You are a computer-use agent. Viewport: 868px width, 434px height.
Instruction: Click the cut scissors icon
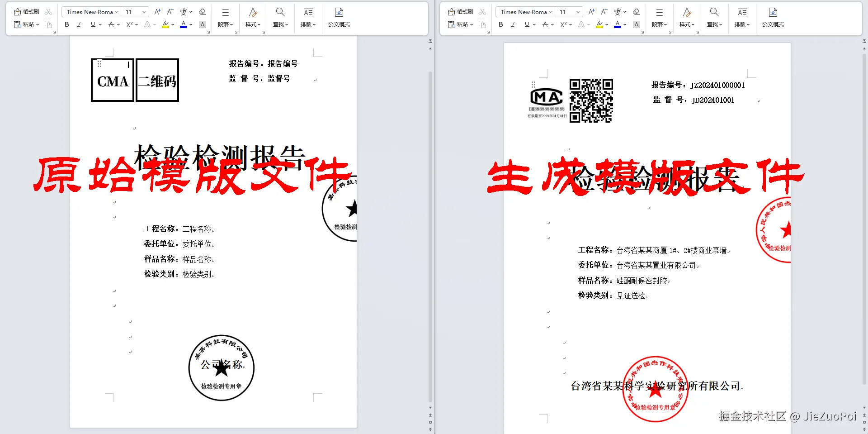pyautogui.click(x=48, y=11)
